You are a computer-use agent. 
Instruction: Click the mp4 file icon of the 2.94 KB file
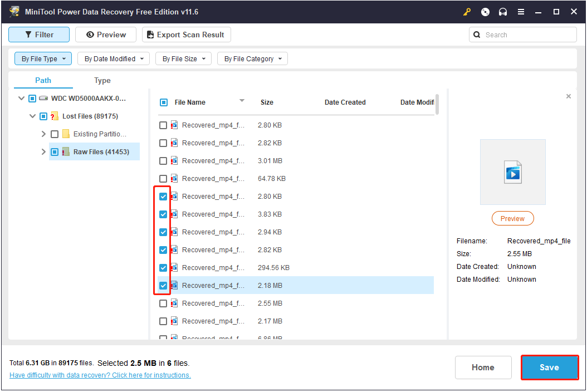coord(174,232)
